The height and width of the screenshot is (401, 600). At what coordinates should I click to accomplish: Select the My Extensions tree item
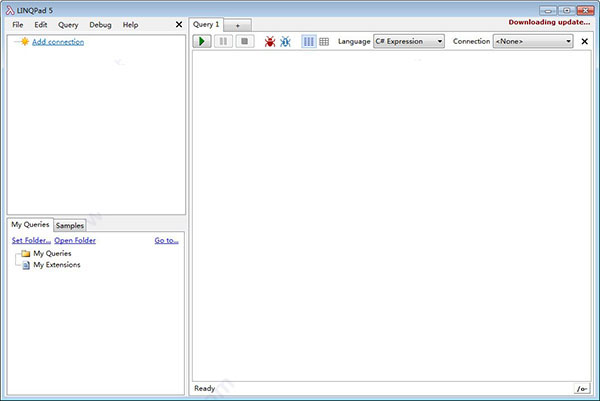pos(57,265)
